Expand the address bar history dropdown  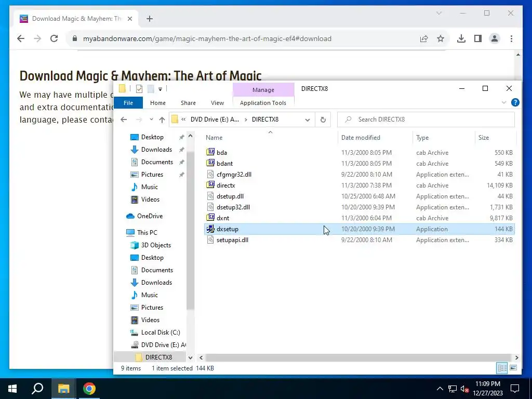(308, 119)
